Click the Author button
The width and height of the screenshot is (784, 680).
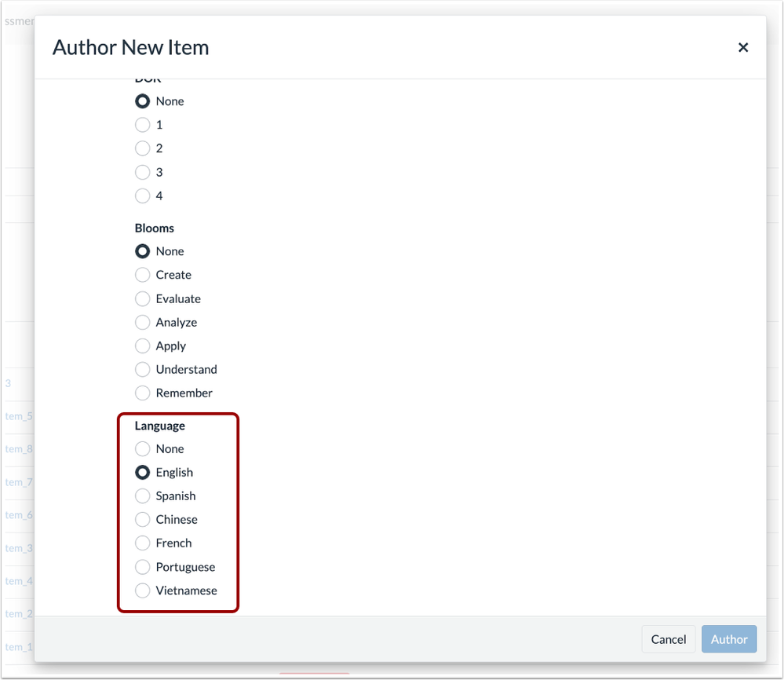coord(729,639)
